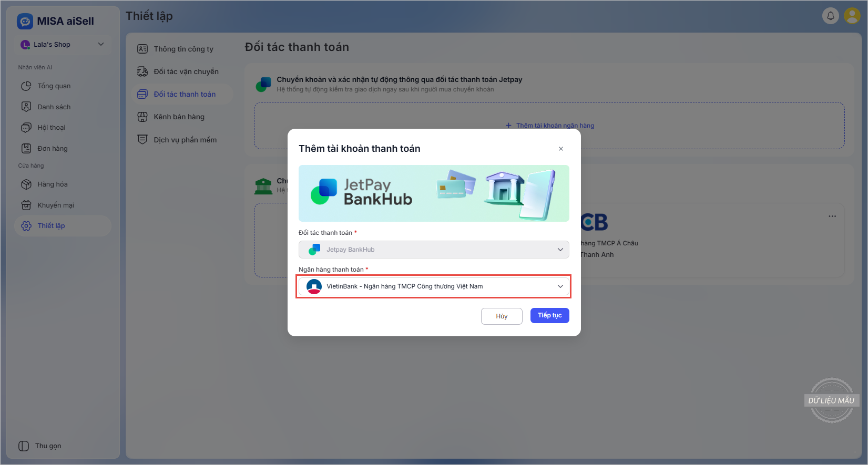Click the Thiết lập page title
868x465 pixels.
click(149, 16)
